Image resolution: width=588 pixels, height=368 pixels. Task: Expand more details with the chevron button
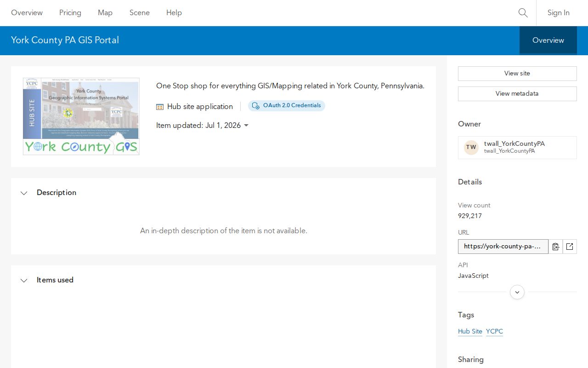pyautogui.click(x=517, y=292)
